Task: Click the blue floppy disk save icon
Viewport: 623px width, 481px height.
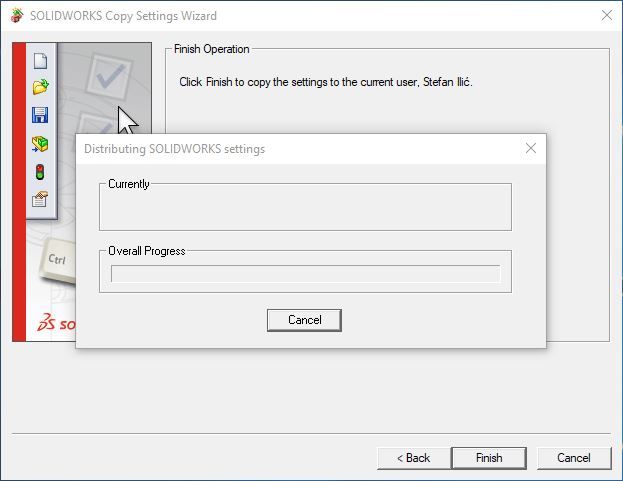Action: click(40, 115)
